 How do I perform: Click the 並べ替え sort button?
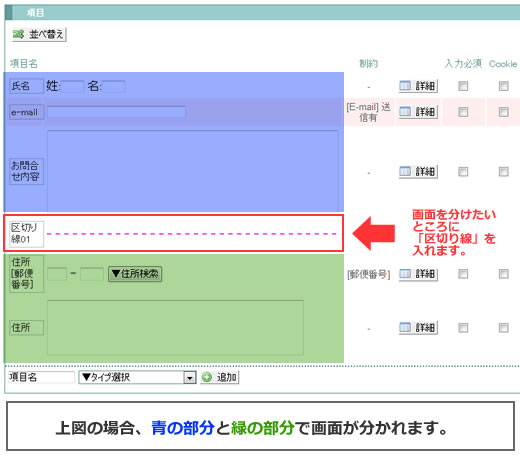(39, 34)
